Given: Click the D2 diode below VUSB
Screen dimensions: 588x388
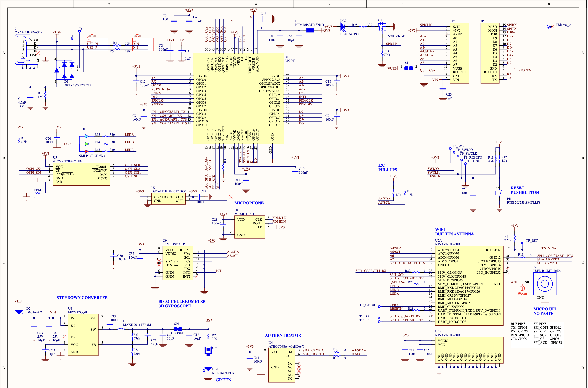Looking at the screenshot, I should tap(19, 313).
